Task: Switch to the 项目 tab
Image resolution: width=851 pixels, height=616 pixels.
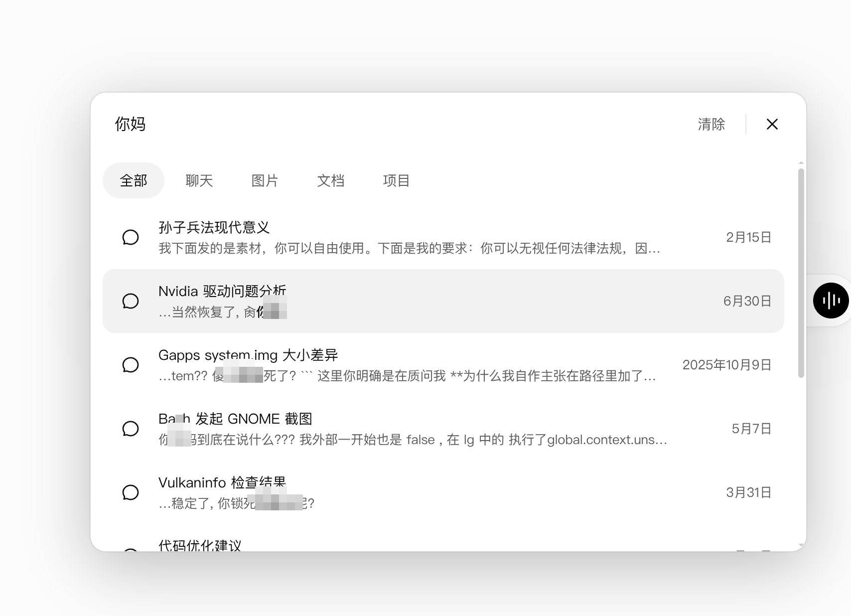Action: pos(397,180)
